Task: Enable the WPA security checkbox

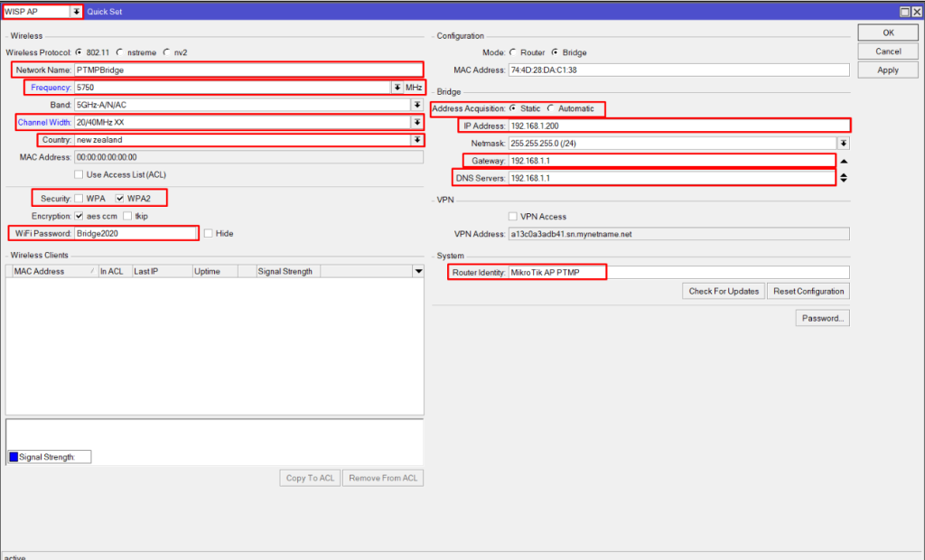Action: [79, 198]
